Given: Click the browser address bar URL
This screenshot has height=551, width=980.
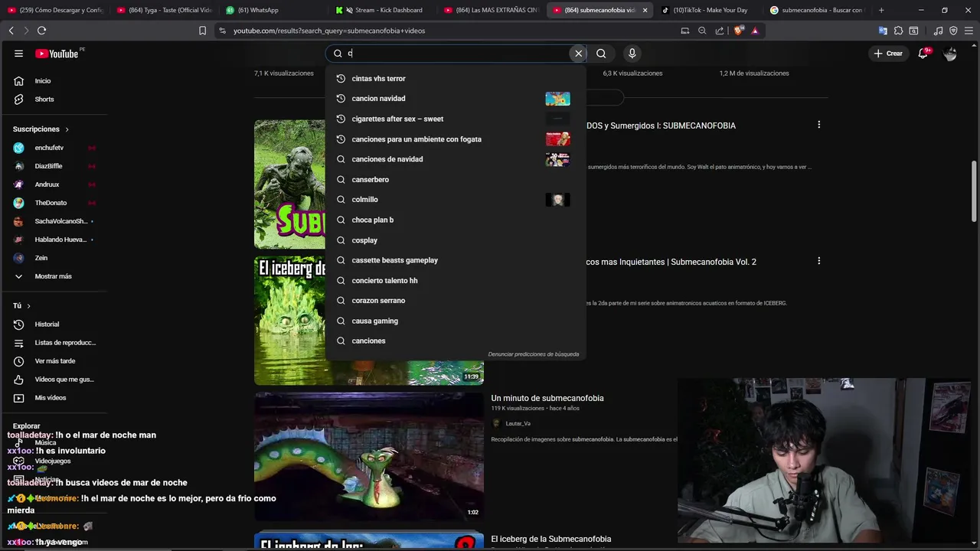Looking at the screenshot, I should tap(329, 31).
